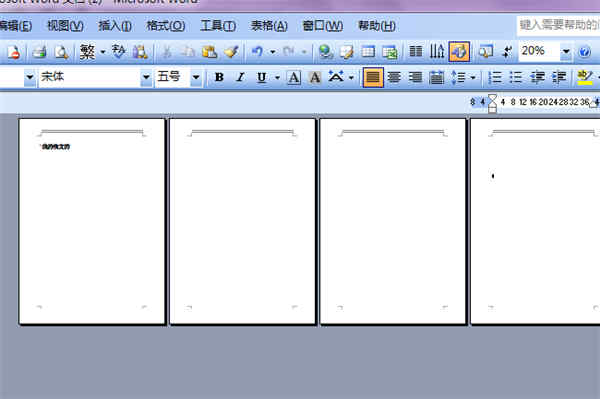Click the yellow highlight color button
This screenshot has width=600, height=399.
584,78
